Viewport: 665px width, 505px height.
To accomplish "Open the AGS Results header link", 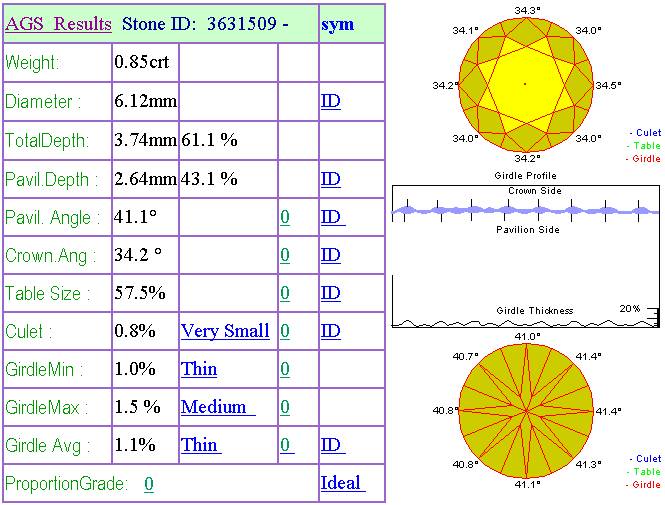I will [x=59, y=24].
